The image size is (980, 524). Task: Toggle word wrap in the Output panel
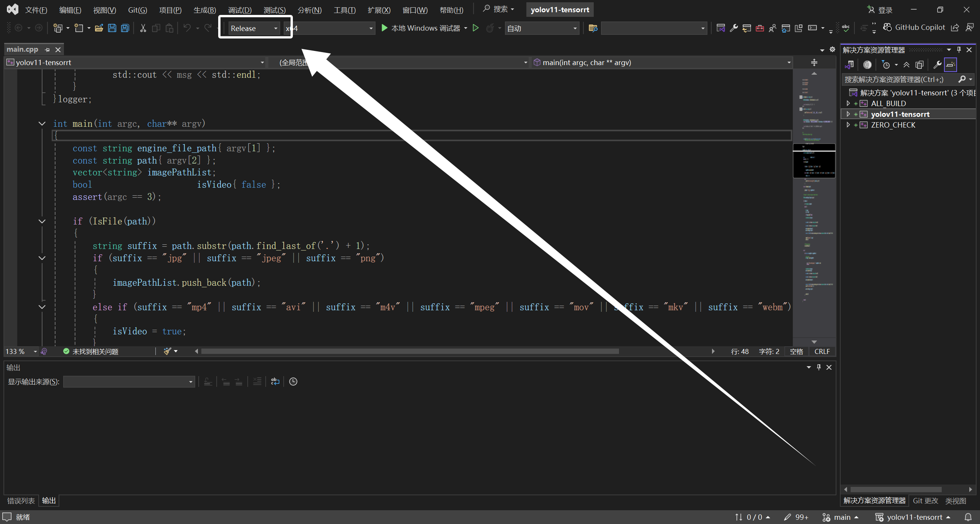click(x=275, y=382)
